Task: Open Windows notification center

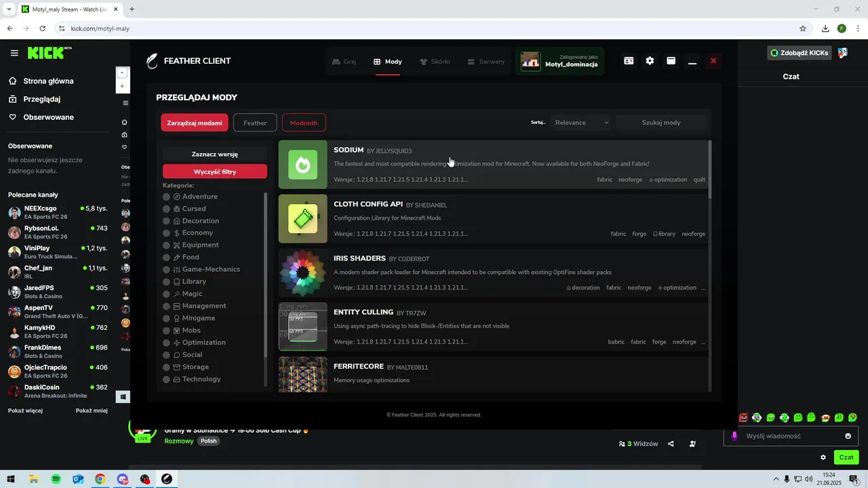Action: pyautogui.click(x=853, y=479)
